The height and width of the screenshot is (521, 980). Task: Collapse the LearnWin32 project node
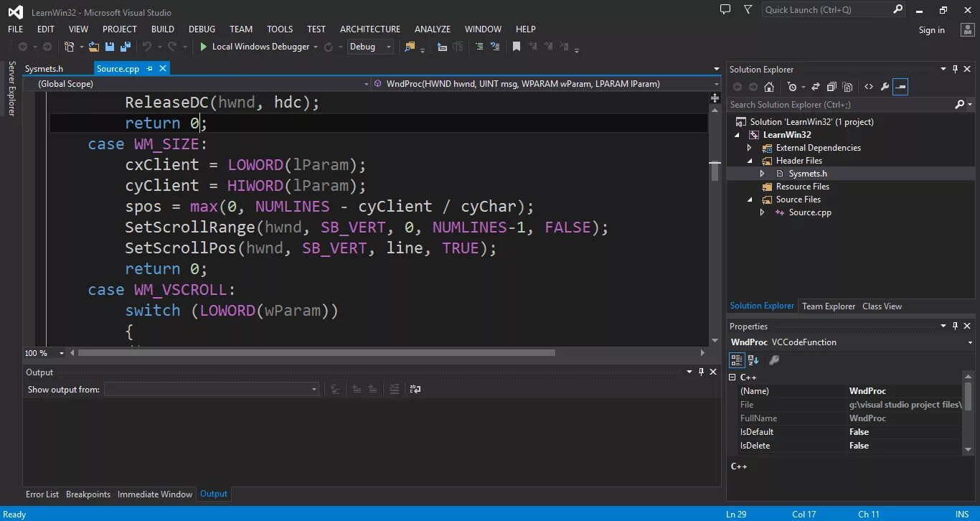737,135
